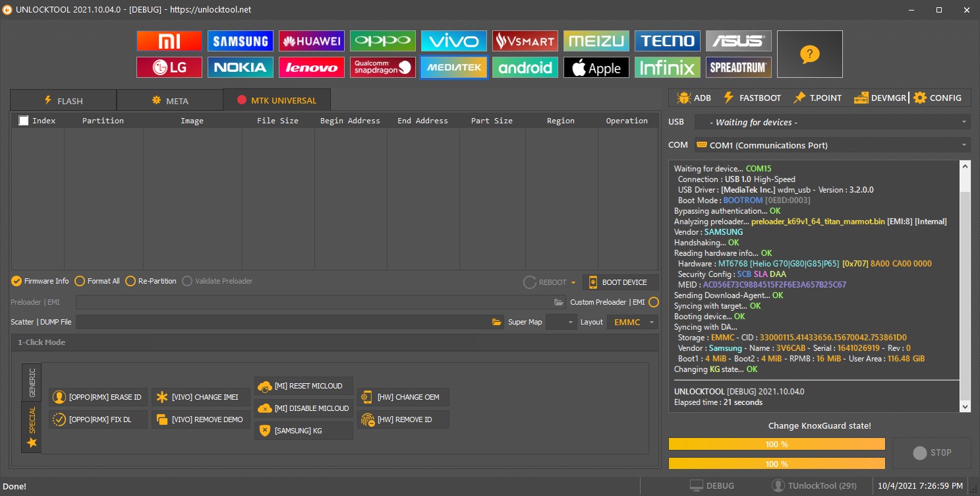Click the BOOT DEVICE button
The image size is (980, 496).
[621, 282]
